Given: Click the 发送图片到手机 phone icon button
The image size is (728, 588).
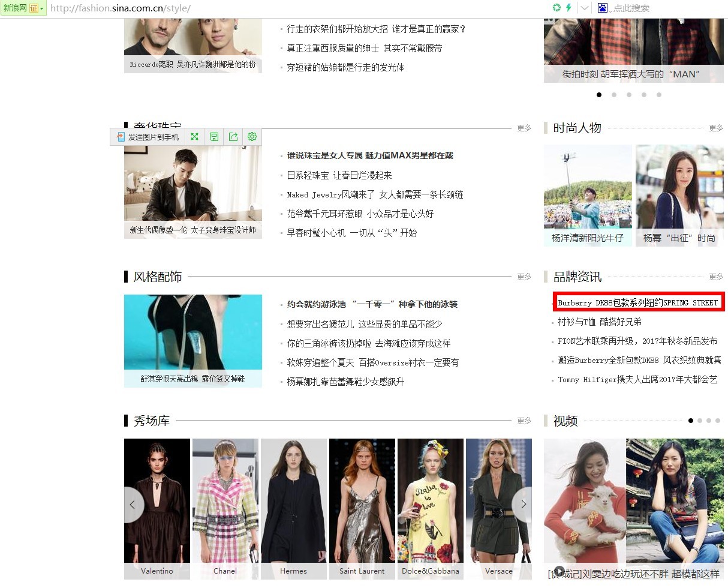Looking at the screenshot, I should point(148,137).
